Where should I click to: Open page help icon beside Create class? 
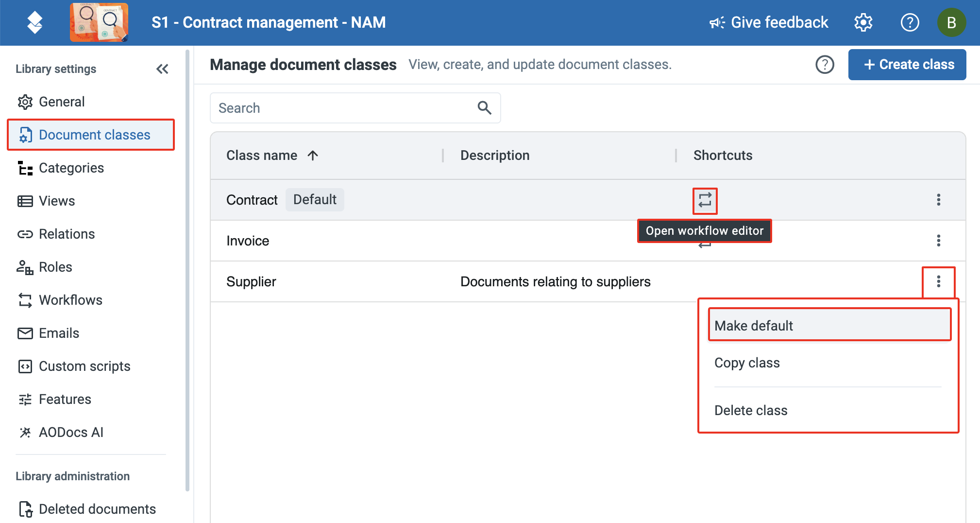tap(825, 65)
